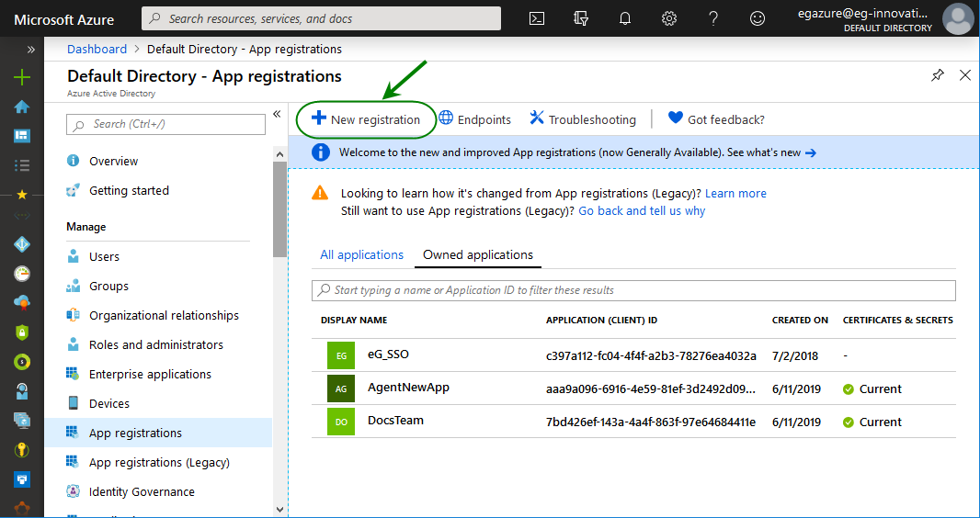Screen dimensions: 980x518
Task: Open Help and support person icon in sidebar
Action: click(22, 391)
